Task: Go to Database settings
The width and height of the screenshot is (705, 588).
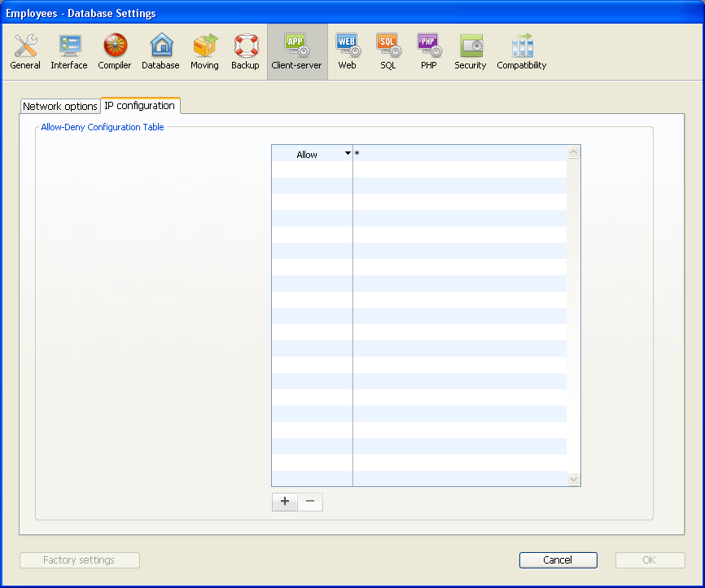Action: pyautogui.click(x=160, y=52)
